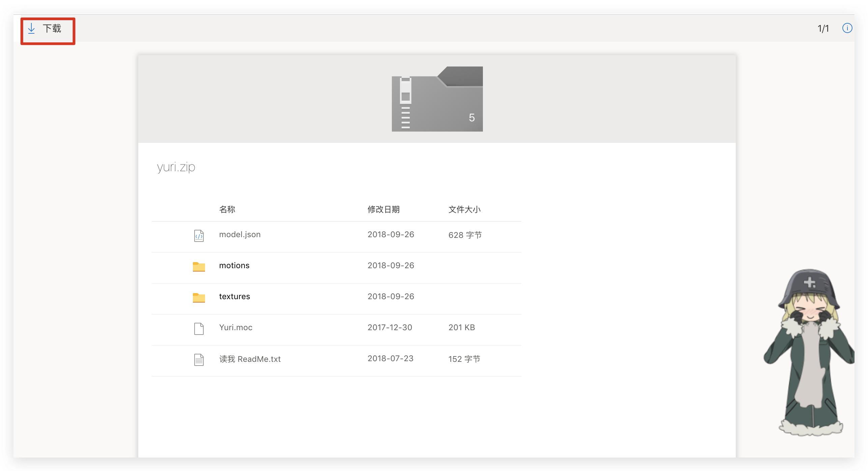Click the 修改日期 column header
Image resolution: width=868 pixels, height=471 pixels.
[x=383, y=210]
